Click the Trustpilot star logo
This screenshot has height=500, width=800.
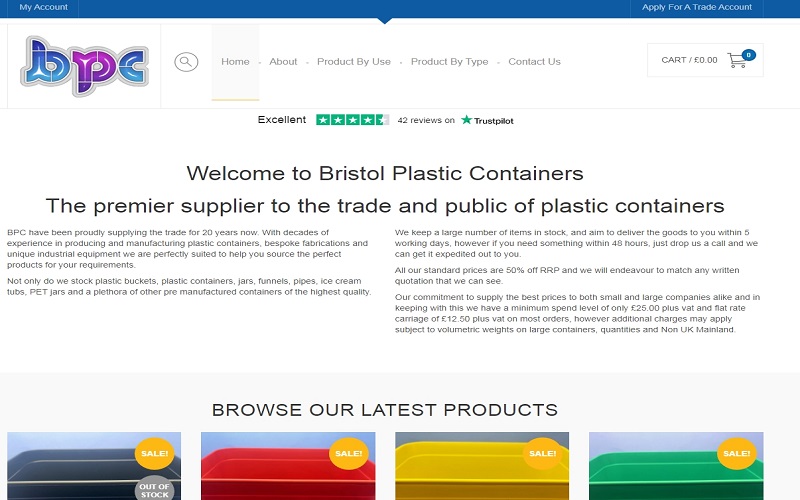coord(487,120)
